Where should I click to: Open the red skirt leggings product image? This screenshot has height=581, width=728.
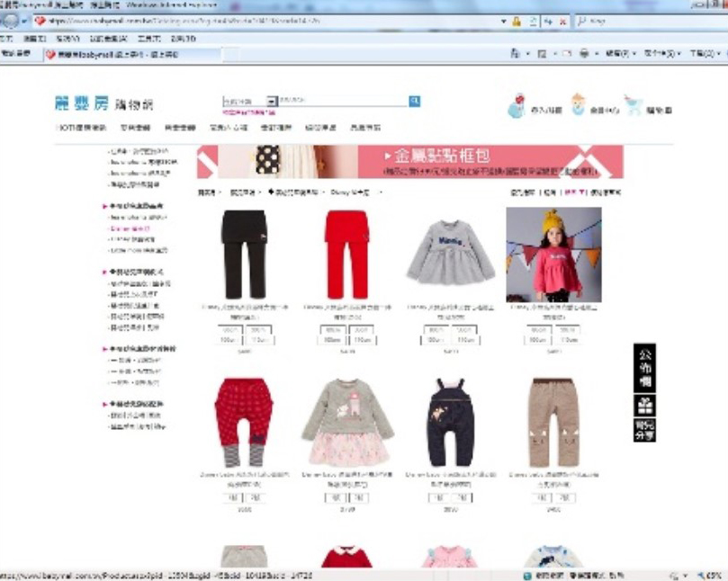click(x=346, y=255)
